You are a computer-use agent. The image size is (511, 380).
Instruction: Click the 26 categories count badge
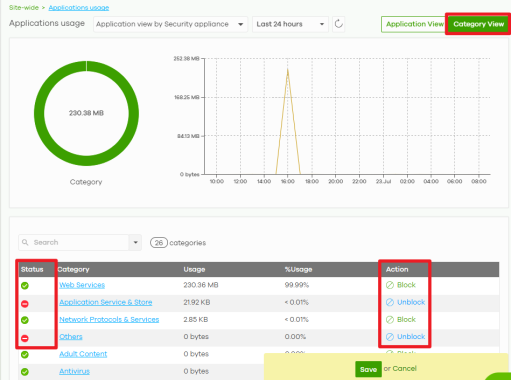coord(159,243)
